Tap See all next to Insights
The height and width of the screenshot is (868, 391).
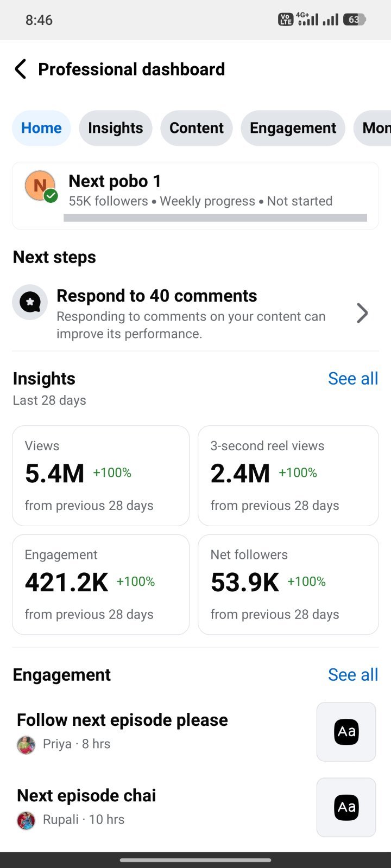click(353, 379)
